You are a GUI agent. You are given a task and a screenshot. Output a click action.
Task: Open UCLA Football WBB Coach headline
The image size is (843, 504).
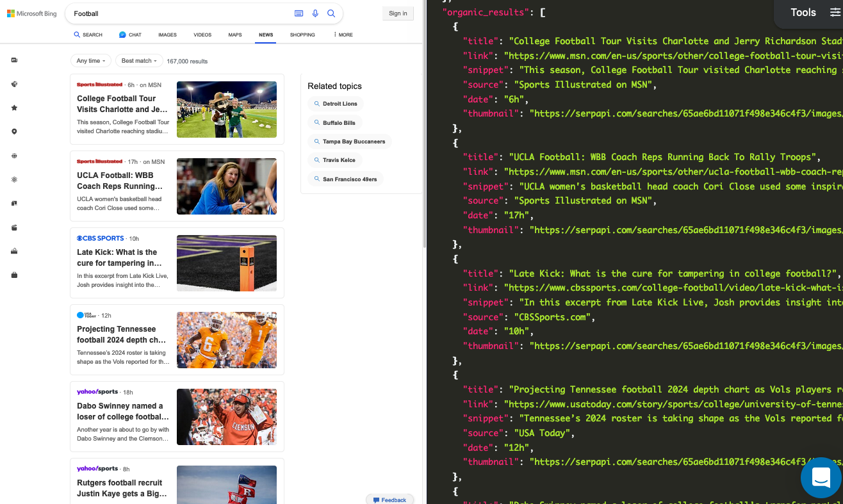[x=120, y=181]
